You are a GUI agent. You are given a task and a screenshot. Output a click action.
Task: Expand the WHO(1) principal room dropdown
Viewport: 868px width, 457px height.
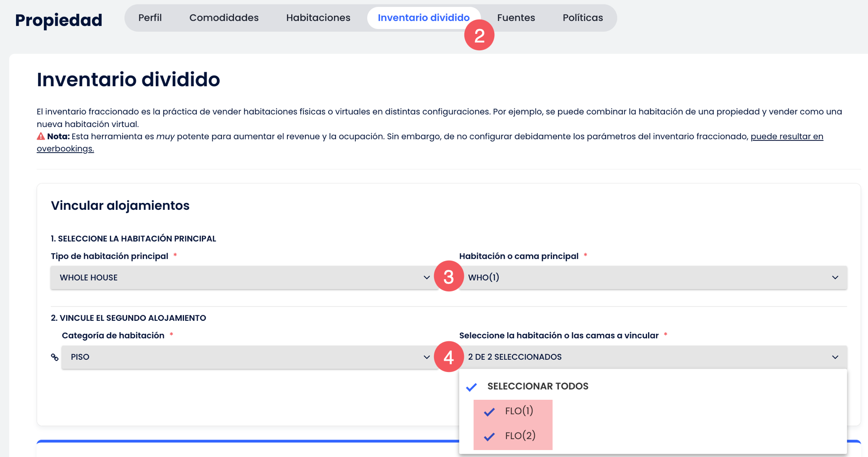(652, 277)
